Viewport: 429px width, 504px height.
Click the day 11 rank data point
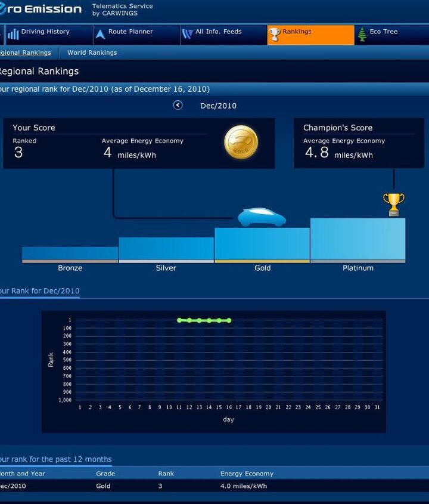(x=179, y=320)
